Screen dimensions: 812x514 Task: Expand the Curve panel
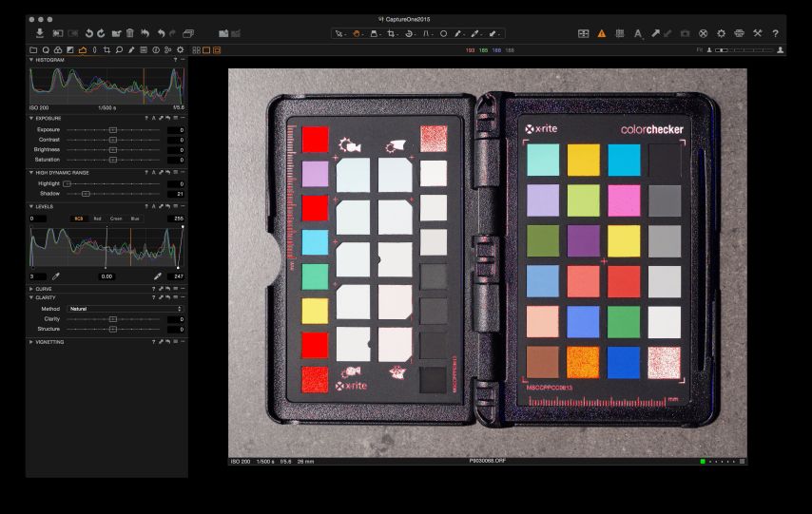coord(31,288)
